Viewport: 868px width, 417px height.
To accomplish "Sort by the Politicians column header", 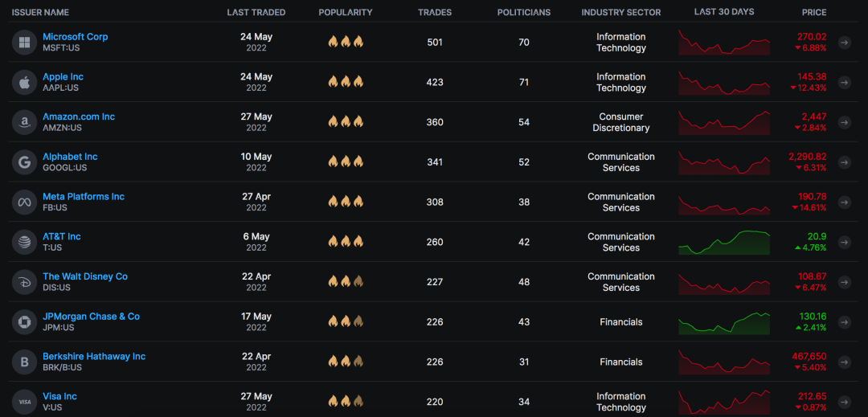I will click(x=524, y=13).
